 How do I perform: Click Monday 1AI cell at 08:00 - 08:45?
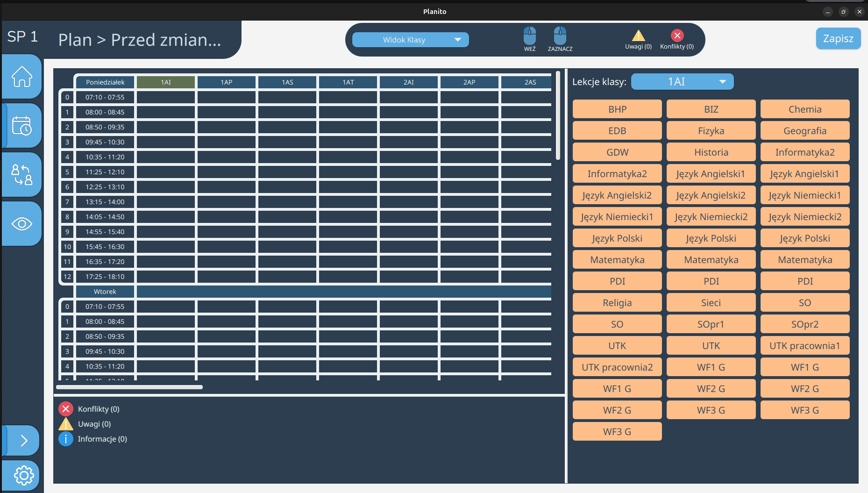[x=166, y=112]
